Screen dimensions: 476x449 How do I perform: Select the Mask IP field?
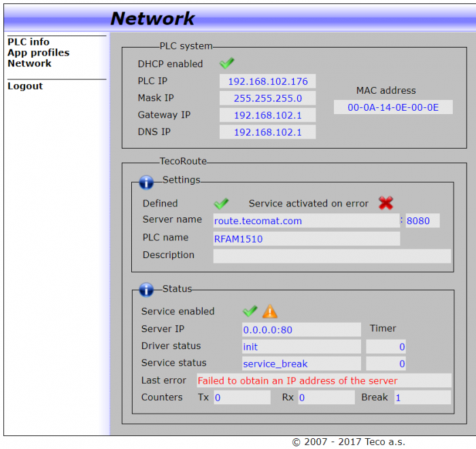pos(267,98)
